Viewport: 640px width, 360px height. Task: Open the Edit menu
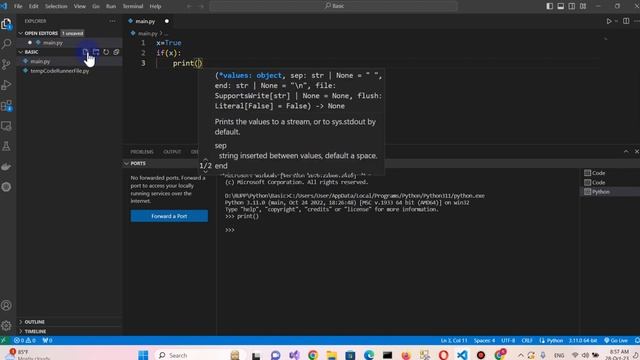[33, 6]
